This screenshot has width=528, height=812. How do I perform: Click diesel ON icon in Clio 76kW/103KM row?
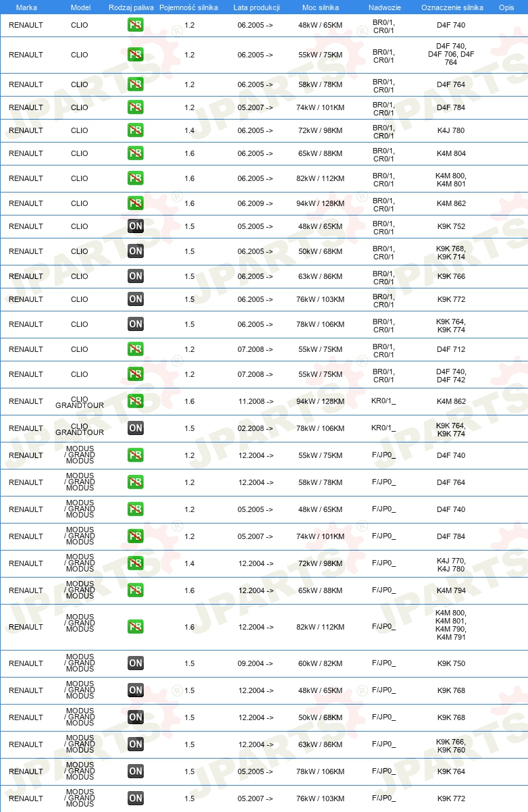(x=136, y=299)
